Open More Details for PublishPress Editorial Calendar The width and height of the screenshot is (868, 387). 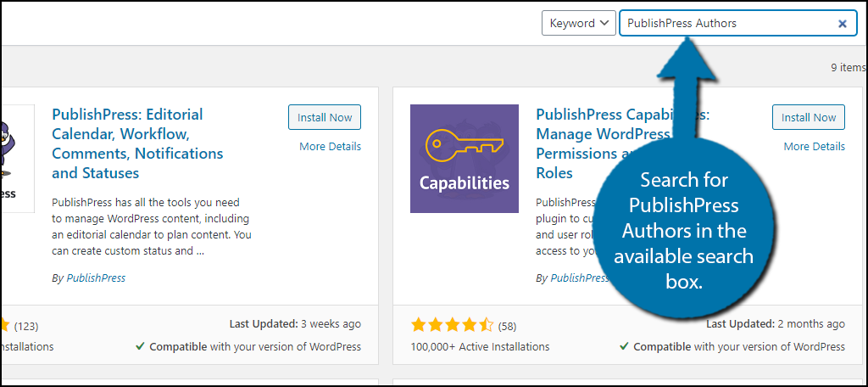(x=330, y=146)
